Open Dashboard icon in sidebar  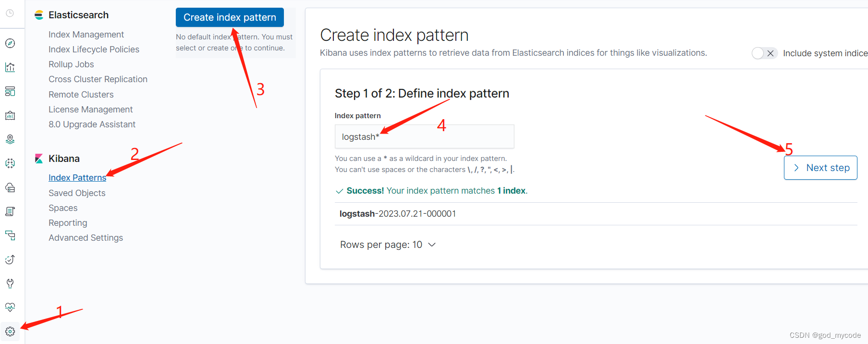[10, 91]
